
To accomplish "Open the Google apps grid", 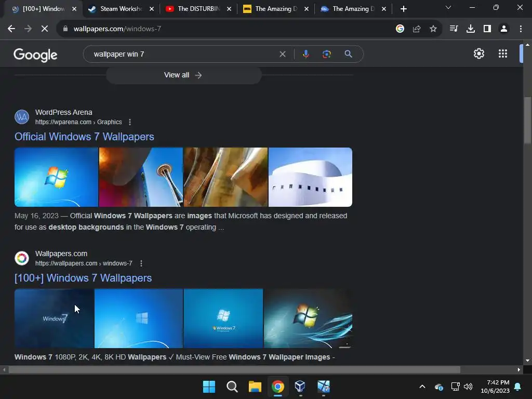I will (x=503, y=54).
